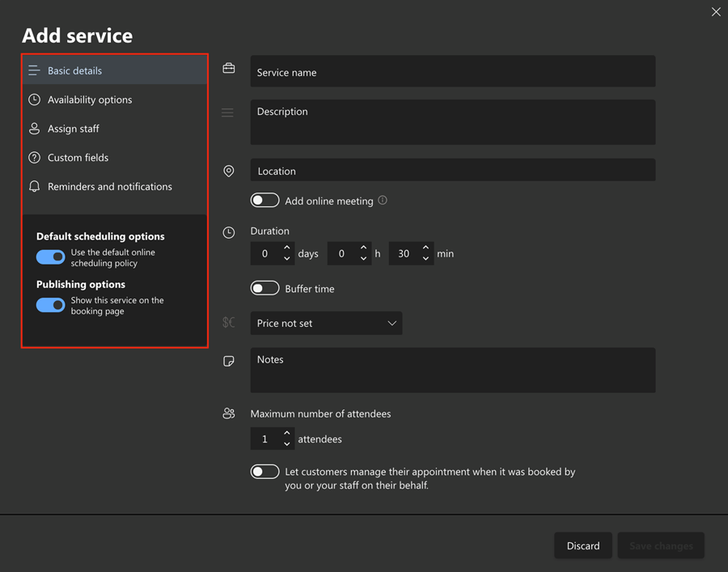This screenshot has height=572, width=728.
Task: Click the Save changes button
Action: (x=661, y=545)
